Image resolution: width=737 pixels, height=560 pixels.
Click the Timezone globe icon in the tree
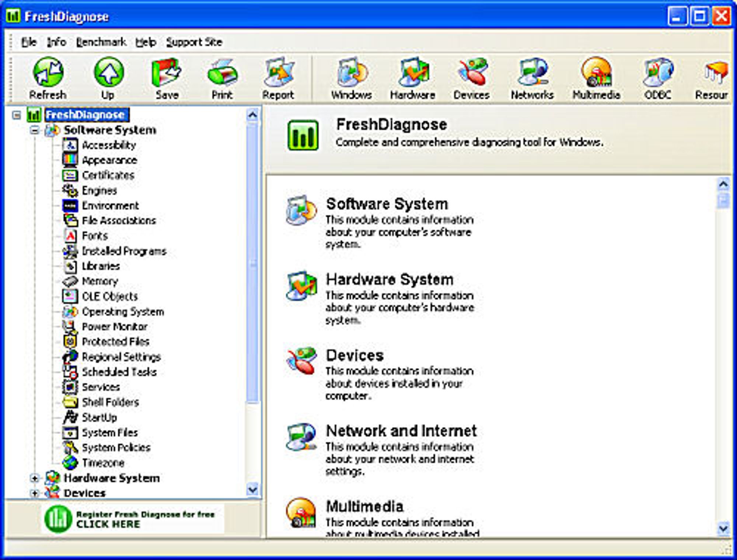tap(70, 462)
